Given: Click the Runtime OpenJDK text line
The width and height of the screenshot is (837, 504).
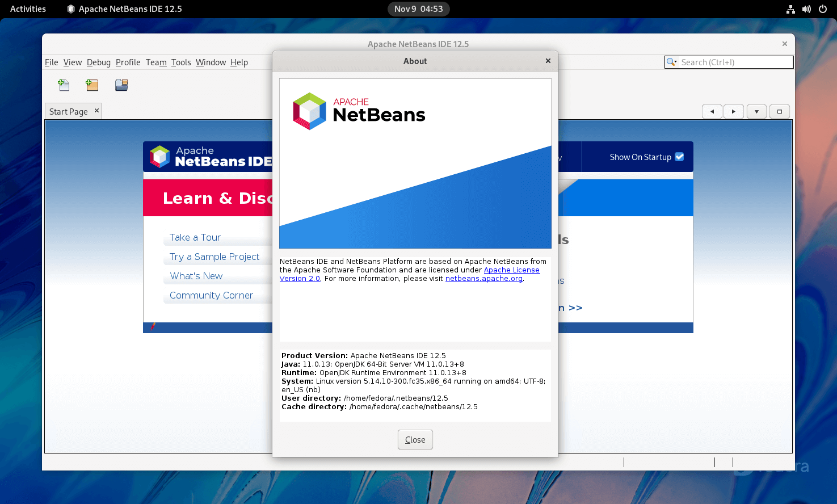Looking at the screenshot, I should coord(374,373).
